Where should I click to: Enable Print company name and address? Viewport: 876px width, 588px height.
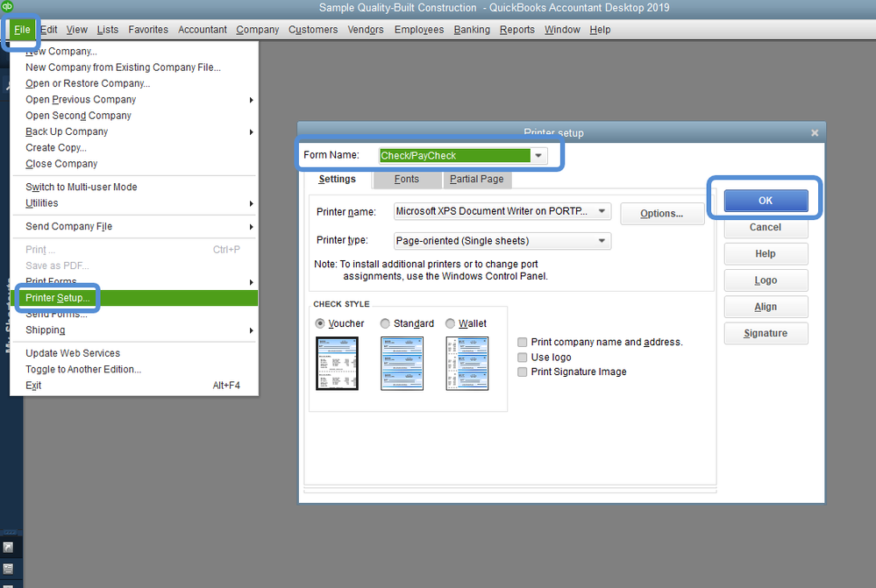coord(523,342)
